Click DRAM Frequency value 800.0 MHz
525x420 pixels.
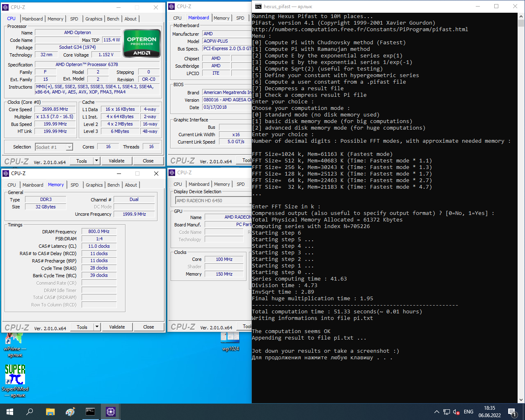(x=99, y=231)
